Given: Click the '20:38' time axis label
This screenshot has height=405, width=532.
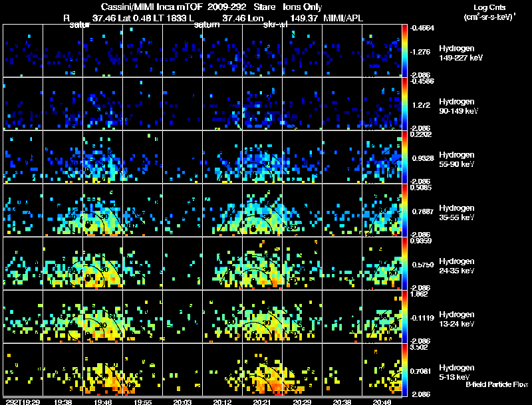Looking at the screenshot, I should (x=342, y=402).
